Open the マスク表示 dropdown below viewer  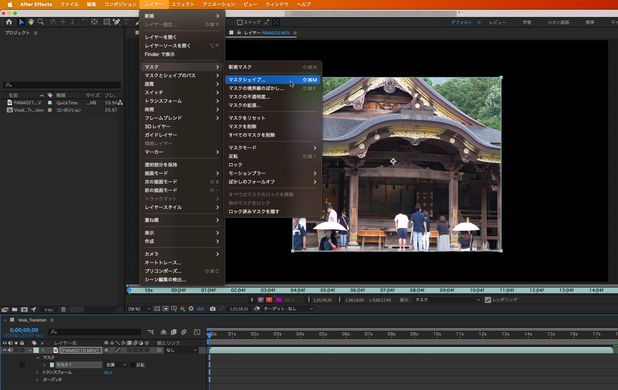pyautogui.click(x=447, y=300)
